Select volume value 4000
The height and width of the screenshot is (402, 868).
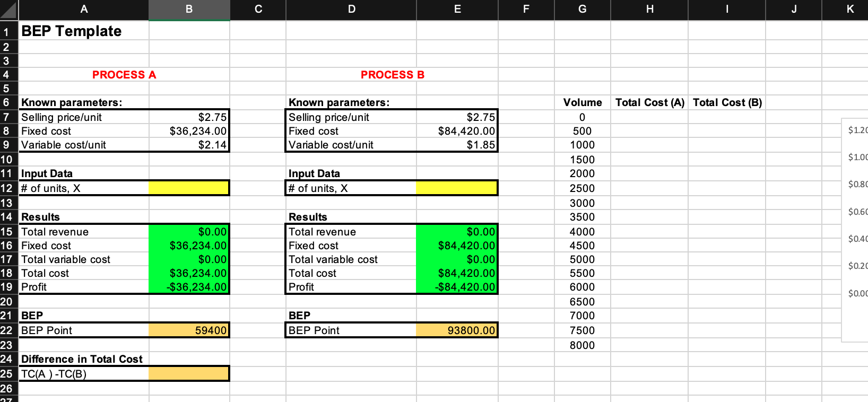[x=583, y=232]
